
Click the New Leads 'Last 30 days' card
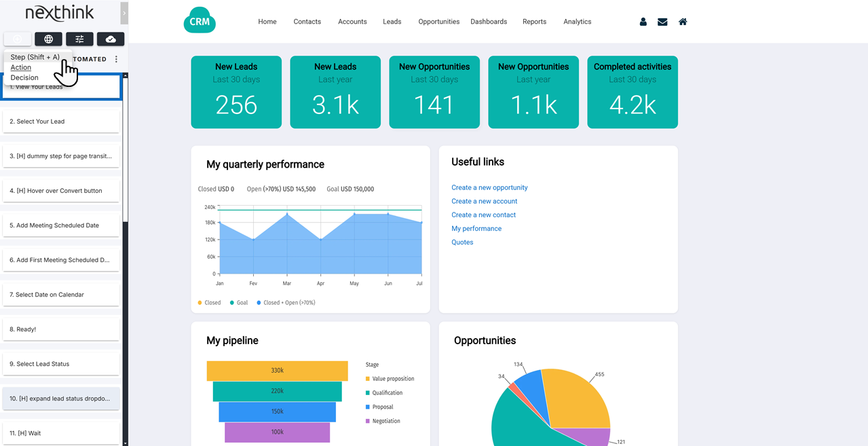[236, 92]
